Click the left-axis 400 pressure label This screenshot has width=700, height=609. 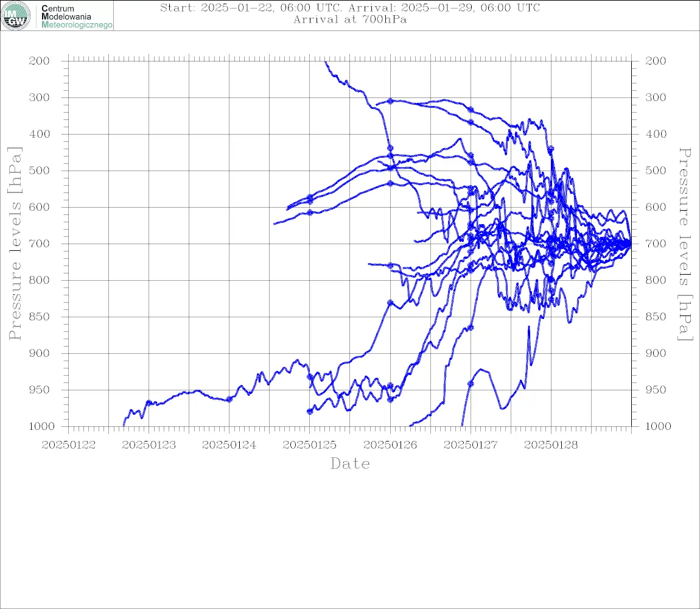[40, 134]
